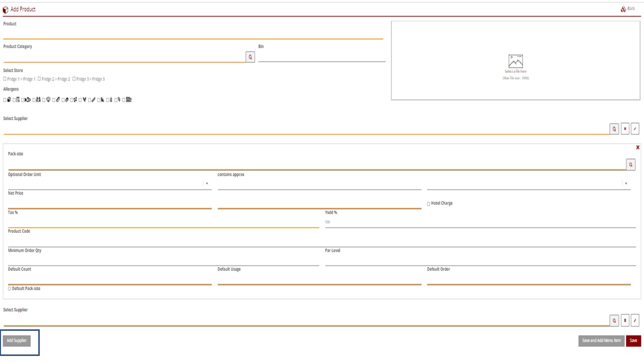The image size is (644, 362).
Task: Click the image upload placeholder icon
Action: click(x=515, y=61)
